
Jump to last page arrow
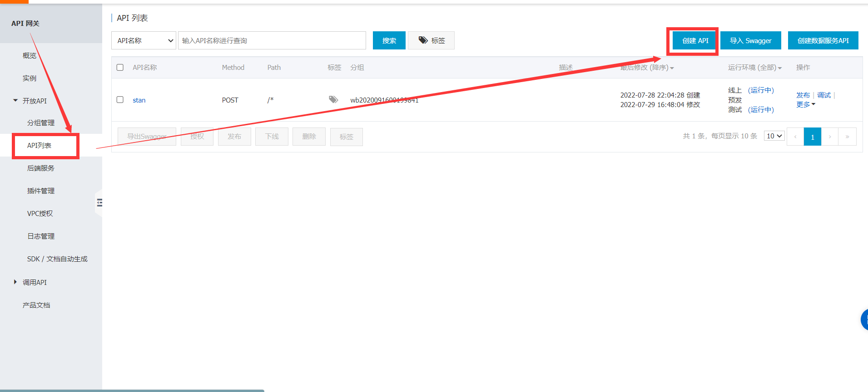(x=848, y=137)
